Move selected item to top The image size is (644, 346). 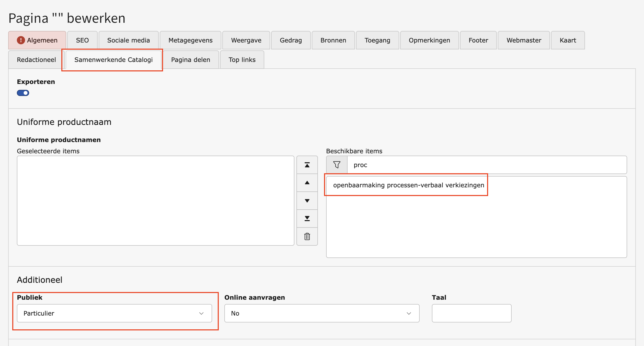pyautogui.click(x=307, y=165)
